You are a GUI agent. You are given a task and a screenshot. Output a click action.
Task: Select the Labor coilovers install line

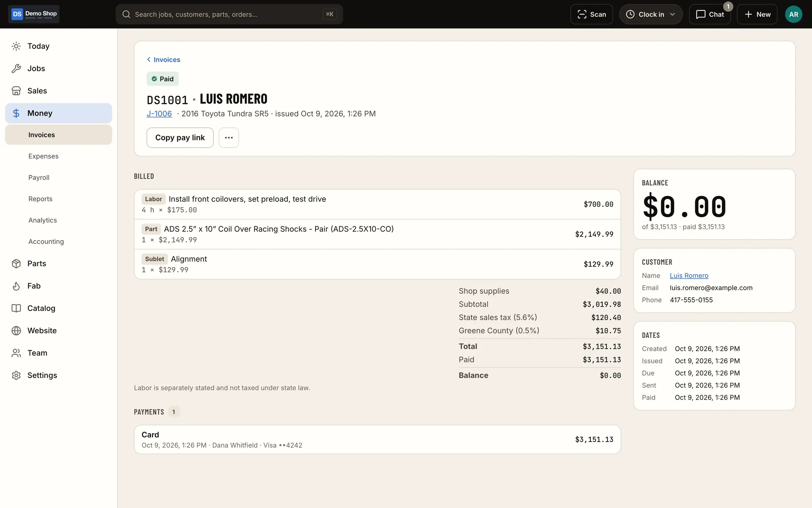377,204
